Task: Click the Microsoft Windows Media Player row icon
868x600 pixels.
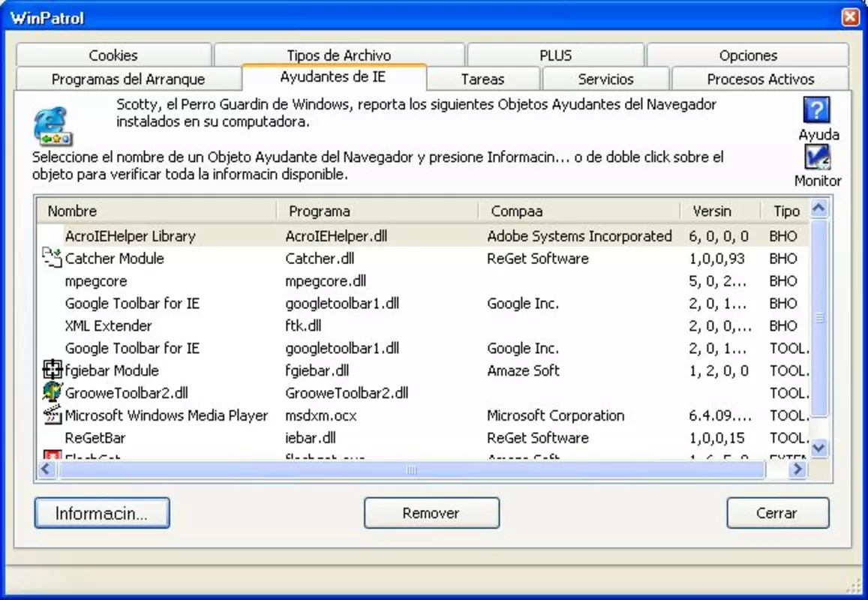Action: point(52,415)
